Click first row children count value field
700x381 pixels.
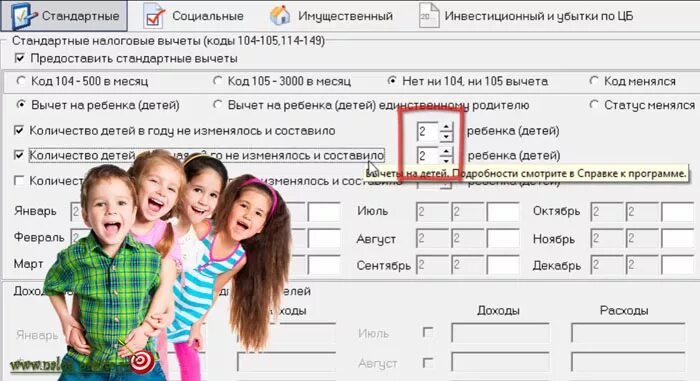428,131
